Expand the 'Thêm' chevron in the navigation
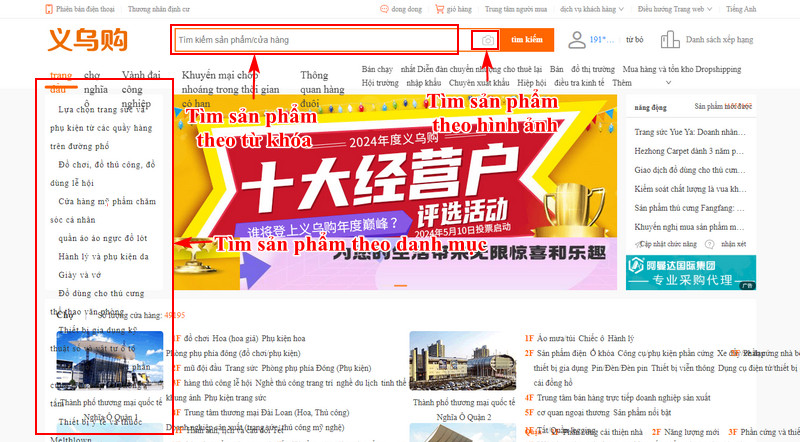 (x=668, y=83)
